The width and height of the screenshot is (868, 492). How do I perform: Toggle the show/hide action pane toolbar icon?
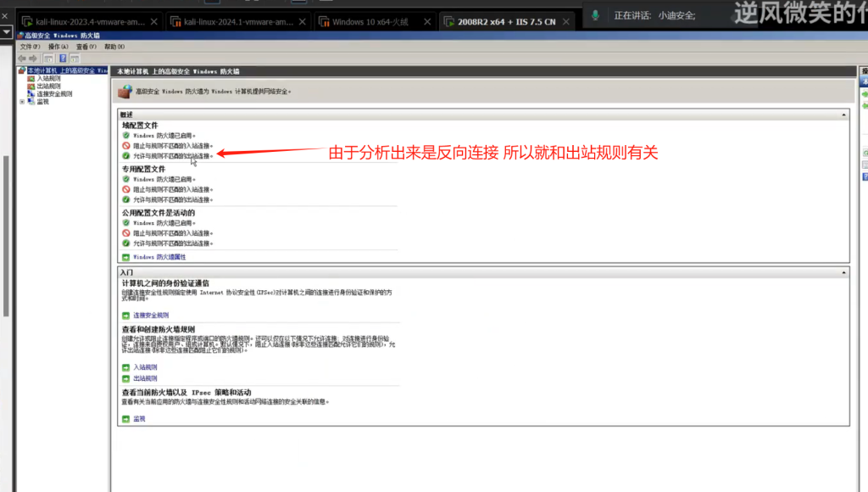(x=75, y=59)
